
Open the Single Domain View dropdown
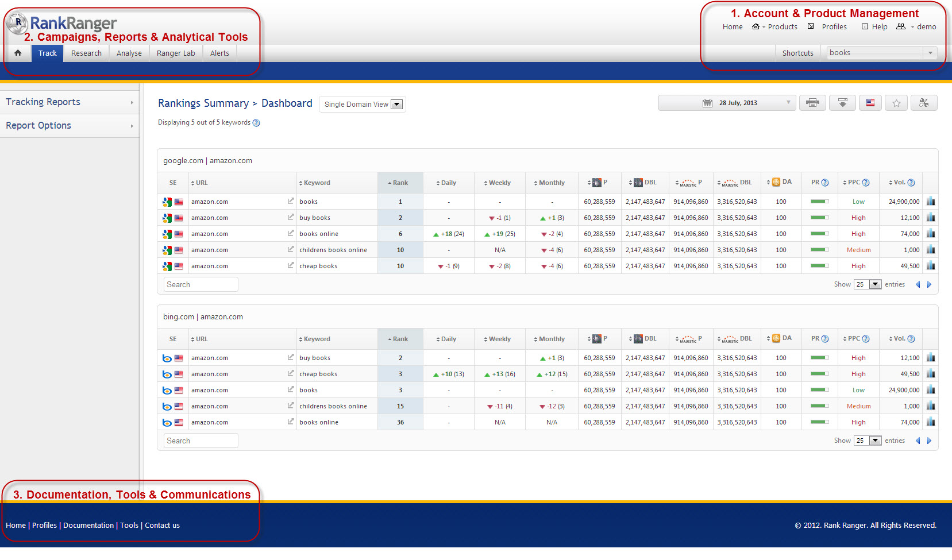click(x=363, y=105)
